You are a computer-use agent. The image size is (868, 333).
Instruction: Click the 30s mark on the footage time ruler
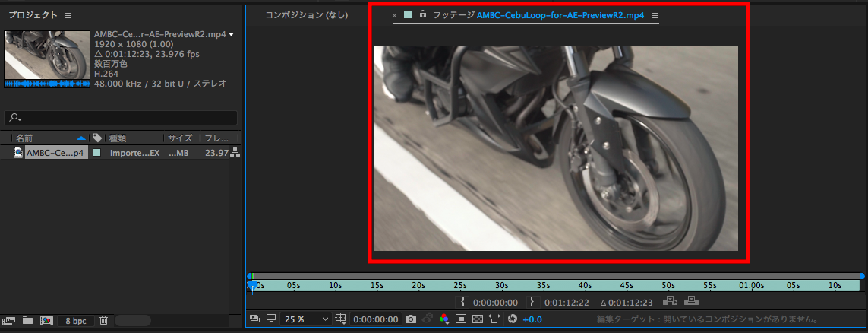tap(501, 286)
